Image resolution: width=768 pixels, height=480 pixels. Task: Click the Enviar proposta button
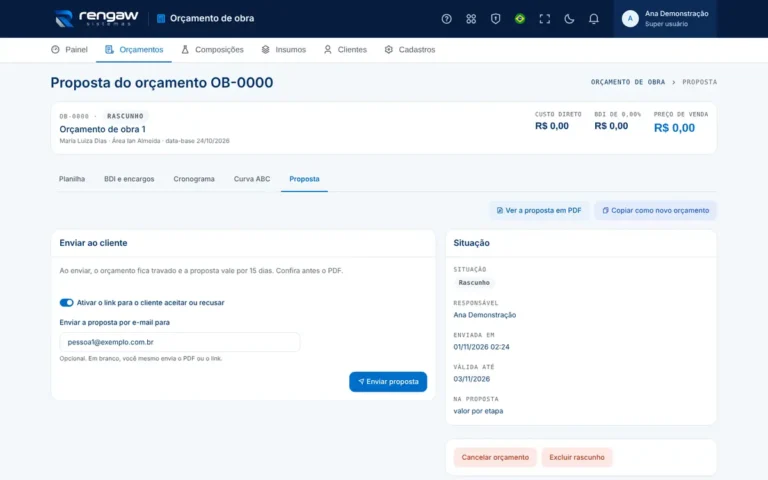[388, 382]
